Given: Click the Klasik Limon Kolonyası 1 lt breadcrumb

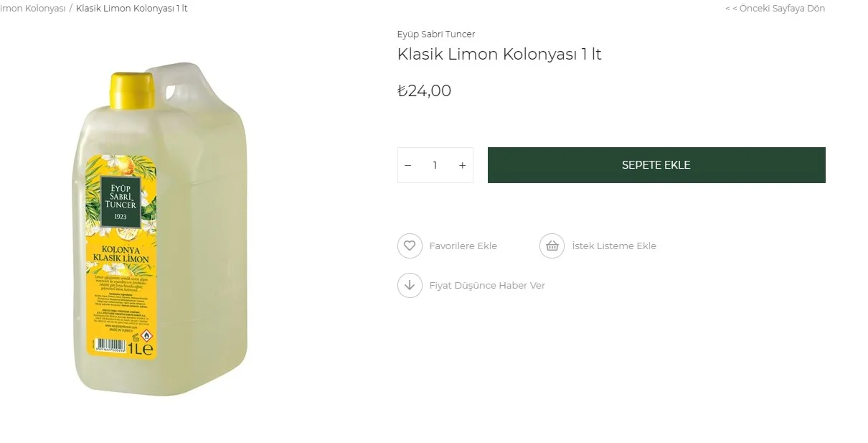Looking at the screenshot, I should click(x=132, y=9).
